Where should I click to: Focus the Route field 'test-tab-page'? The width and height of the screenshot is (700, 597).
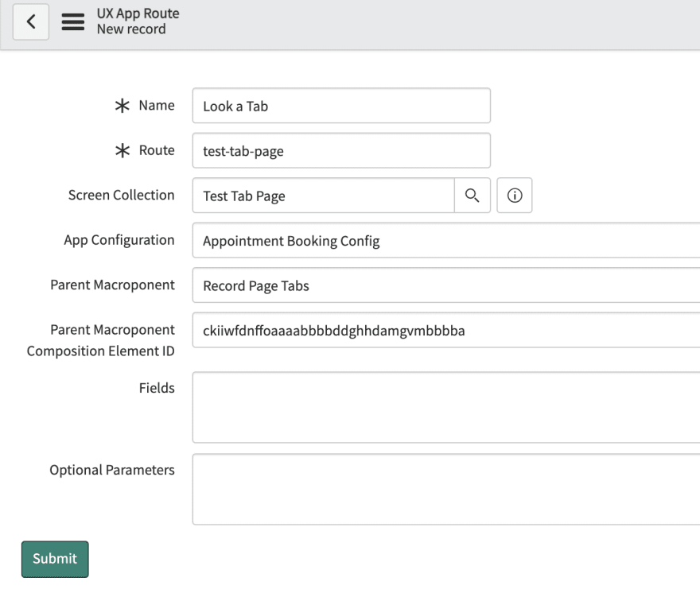click(x=341, y=151)
